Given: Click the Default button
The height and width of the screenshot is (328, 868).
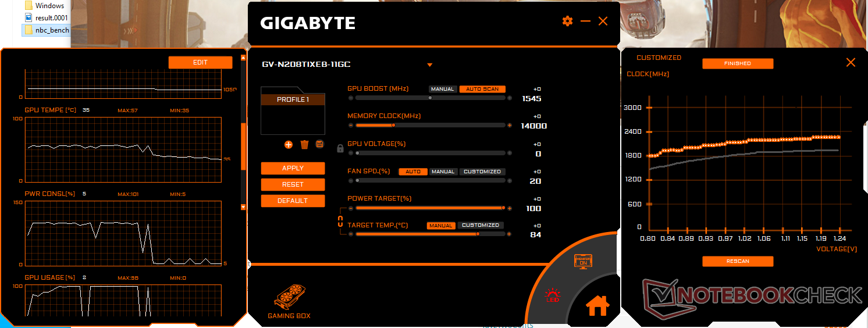Looking at the screenshot, I should [x=293, y=201].
